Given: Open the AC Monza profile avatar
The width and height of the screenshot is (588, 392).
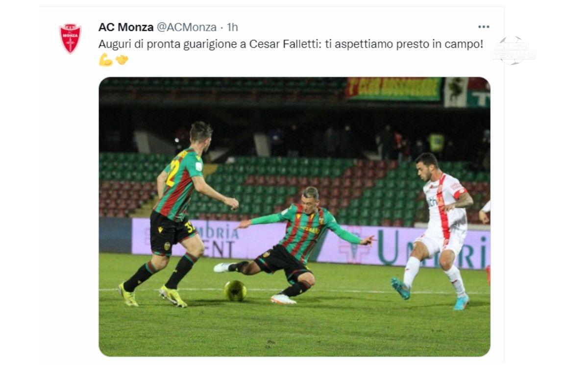Looking at the screenshot, I should [x=70, y=38].
